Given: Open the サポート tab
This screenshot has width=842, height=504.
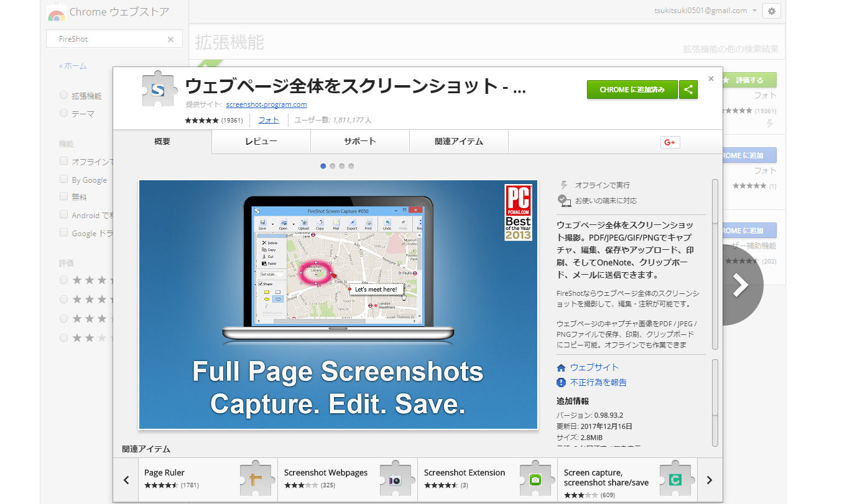Looking at the screenshot, I should (x=360, y=142).
